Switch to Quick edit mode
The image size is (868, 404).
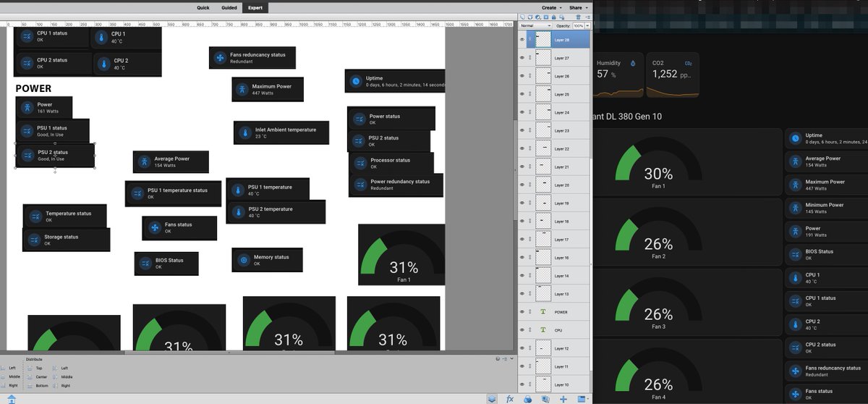coord(203,7)
